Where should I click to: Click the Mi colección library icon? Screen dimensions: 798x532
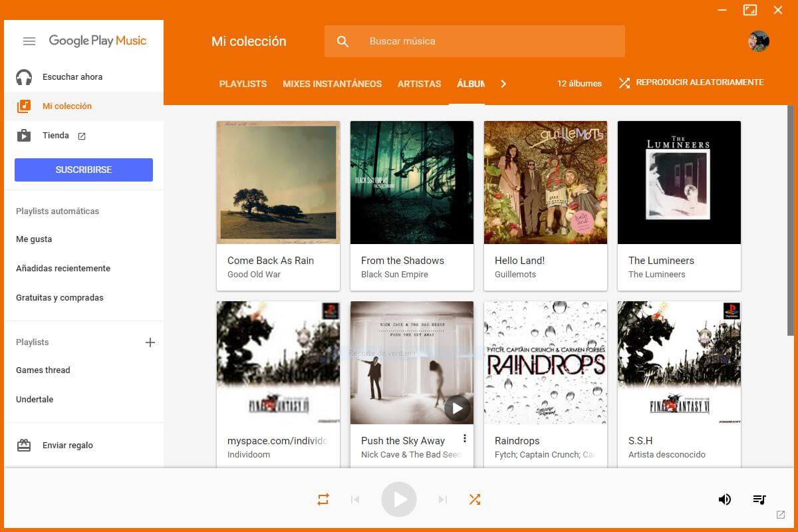tap(24, 106)
